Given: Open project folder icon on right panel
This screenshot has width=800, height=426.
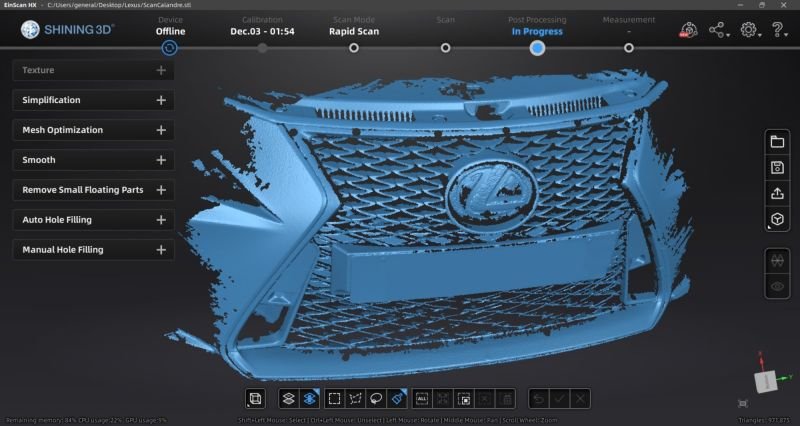Looking at the screenshot, I should [777, 142].
